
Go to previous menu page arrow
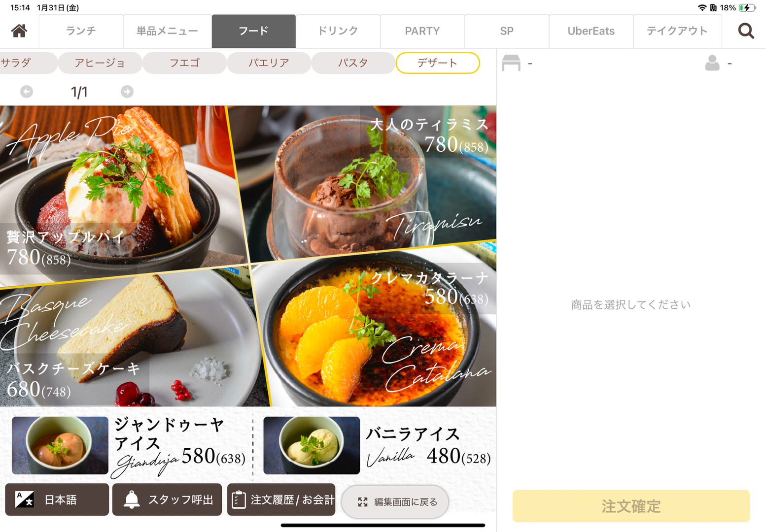(27, 92)
